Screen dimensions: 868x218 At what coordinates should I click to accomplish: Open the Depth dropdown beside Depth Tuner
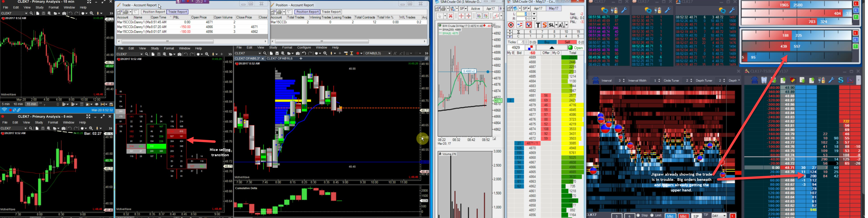click(734, 80)
